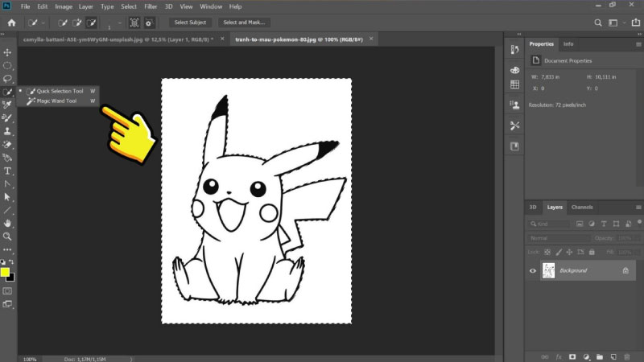Open the workspace switcher icon
Image resolution: width=644 pixels, height=362 pixels.
[613, 23]
